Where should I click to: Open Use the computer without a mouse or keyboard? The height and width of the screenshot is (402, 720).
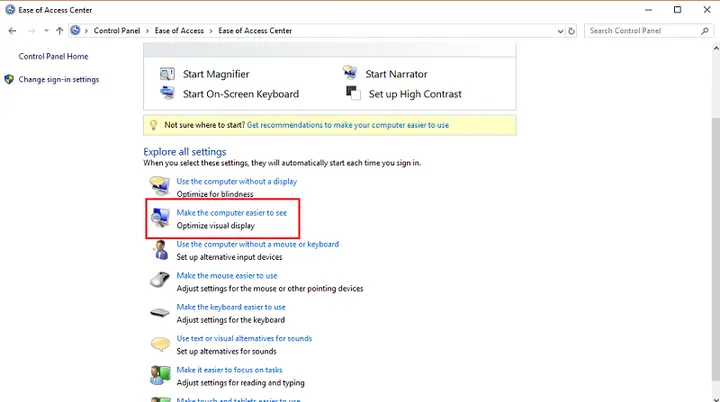click(x=258, y=244)
